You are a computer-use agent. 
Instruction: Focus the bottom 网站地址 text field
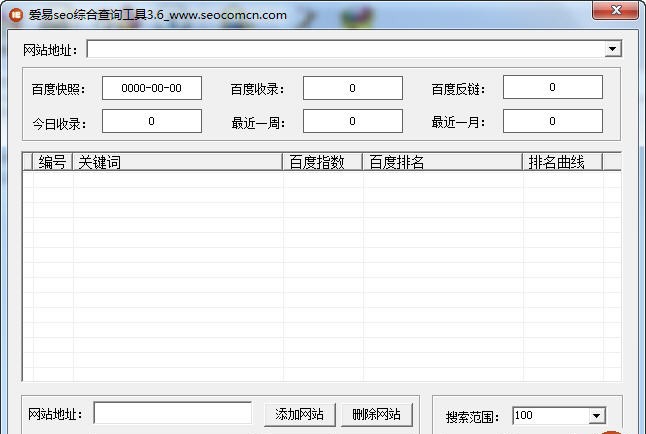coord(173,413)
